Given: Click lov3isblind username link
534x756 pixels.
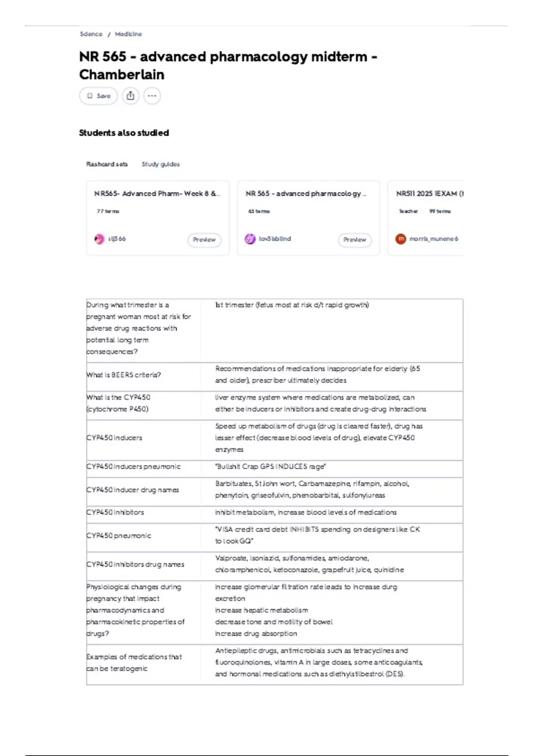Looking at the screenshot, I should pyautogui.click(x=275, y=239).
